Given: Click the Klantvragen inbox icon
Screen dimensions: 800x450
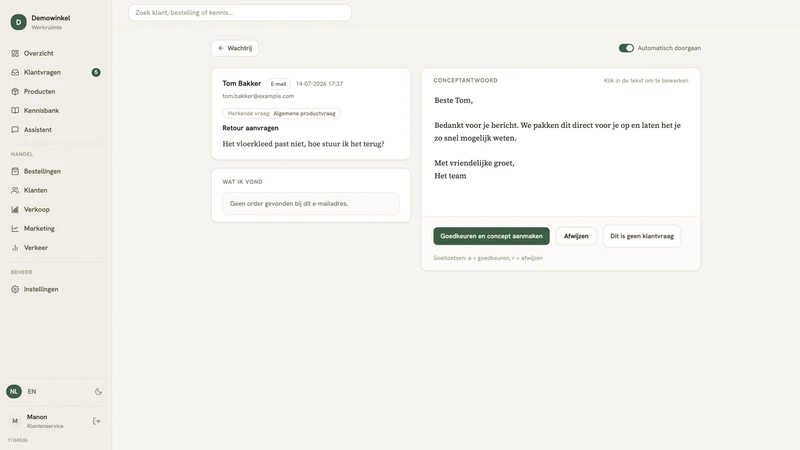Looking at the screenshot, I should coord(15,72).
